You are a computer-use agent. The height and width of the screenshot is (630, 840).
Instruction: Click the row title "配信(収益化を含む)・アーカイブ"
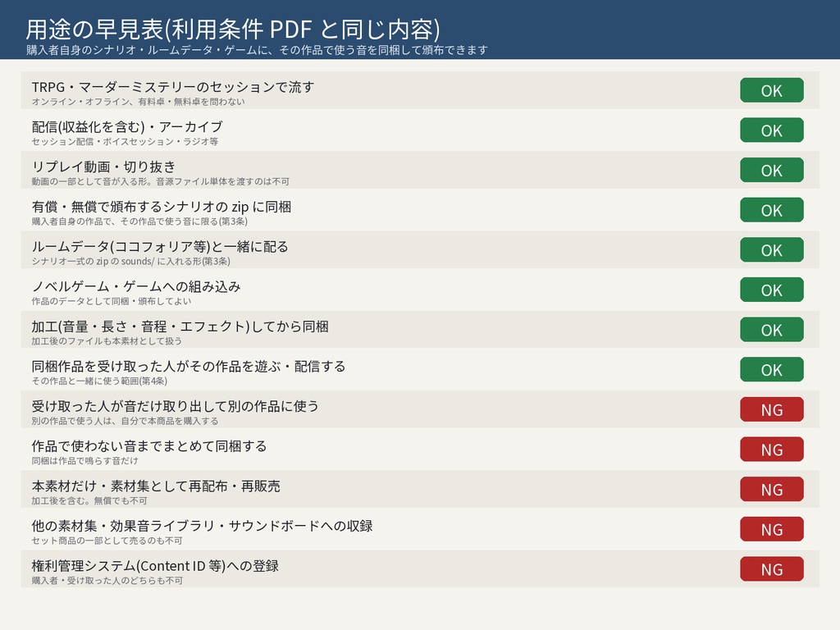[127, 126]
